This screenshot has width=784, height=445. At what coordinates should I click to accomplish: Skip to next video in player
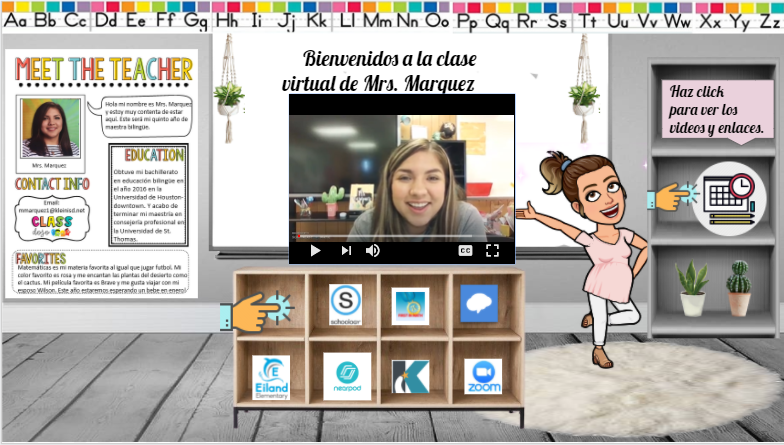click(346, 250)
